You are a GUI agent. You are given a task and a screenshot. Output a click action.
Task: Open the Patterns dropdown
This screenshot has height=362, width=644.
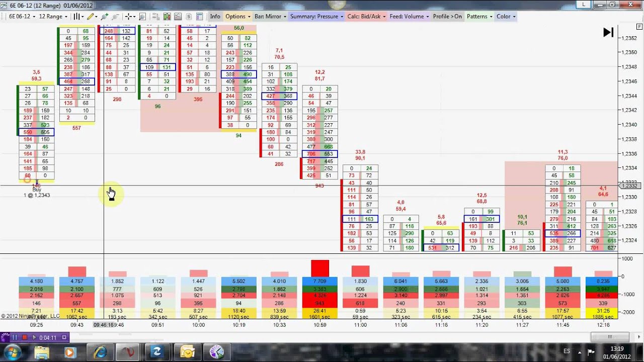click(479, 17)
